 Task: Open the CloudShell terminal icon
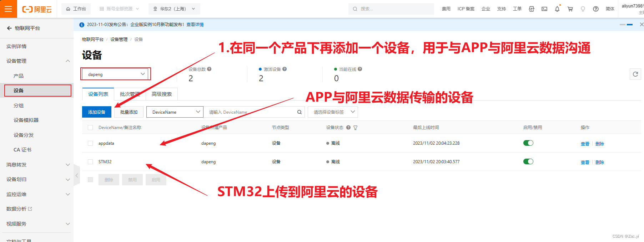click(544, 9)
